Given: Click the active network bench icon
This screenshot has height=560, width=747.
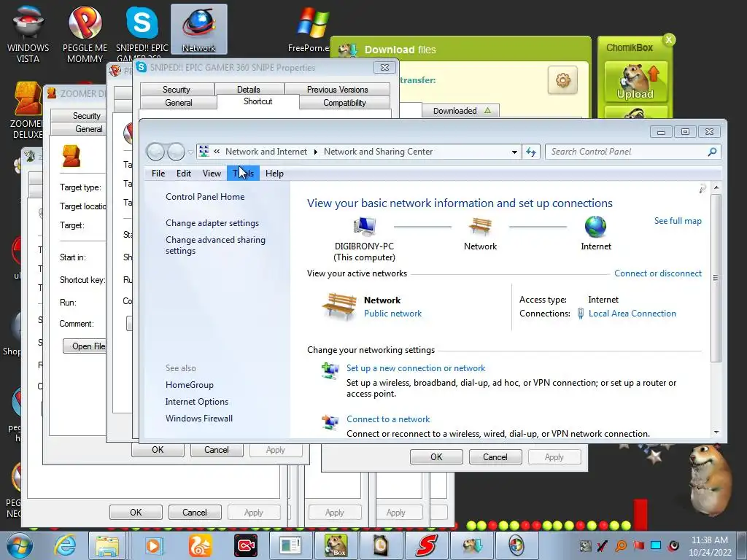Looking at the screenshot, I should [339, 306].
